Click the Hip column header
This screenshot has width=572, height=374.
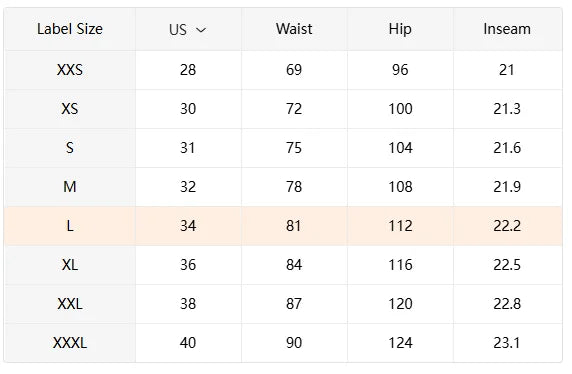[400, 29]
